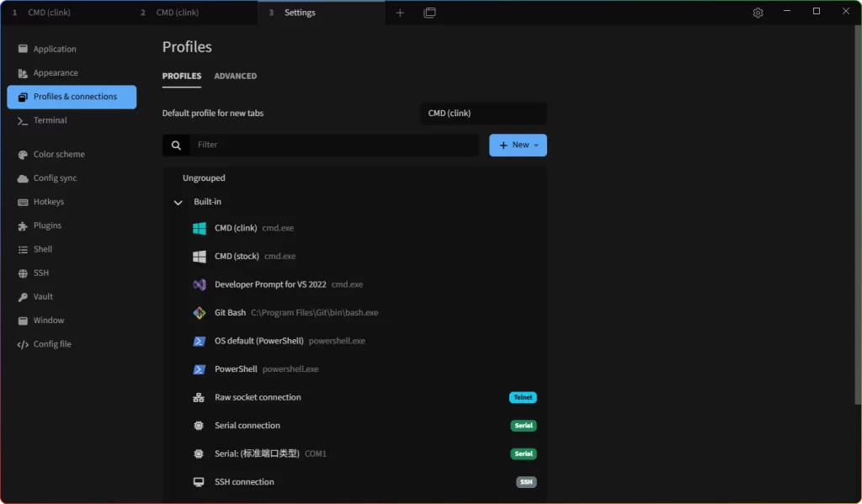Screen dimensions: 862x504
Task: Click the Shell list icon
Action: pos(23,250)
